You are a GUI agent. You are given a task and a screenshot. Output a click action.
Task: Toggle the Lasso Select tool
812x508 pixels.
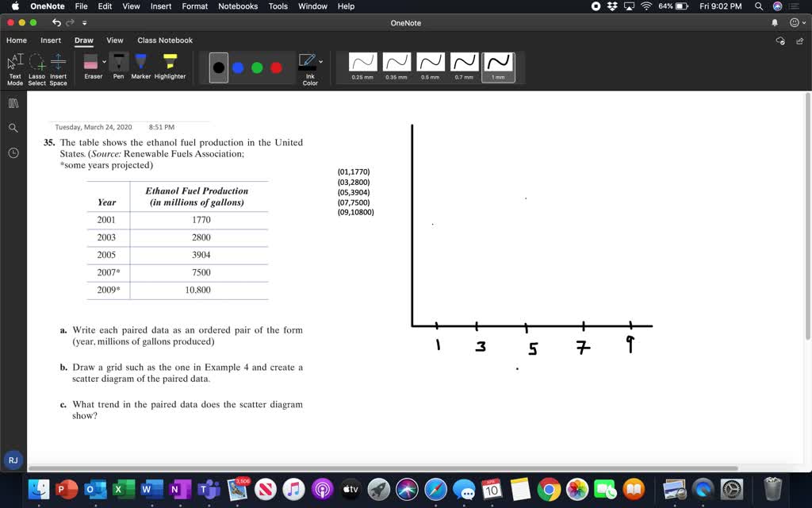click(35, 65)
